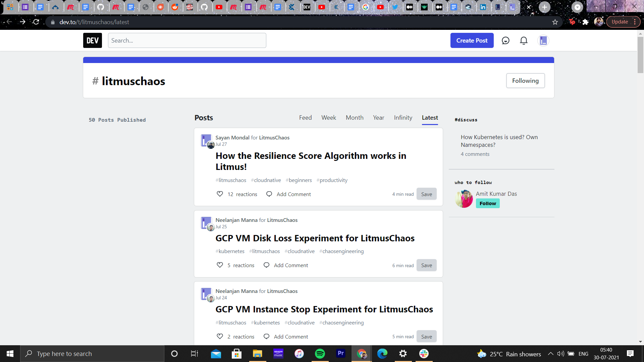Show hidden system tray icons

tap(550, 354)
